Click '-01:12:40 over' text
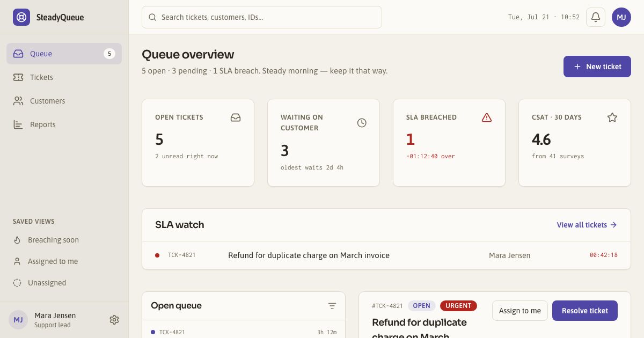644x338 pixels. pyautogui.click(x=430, y=156)
